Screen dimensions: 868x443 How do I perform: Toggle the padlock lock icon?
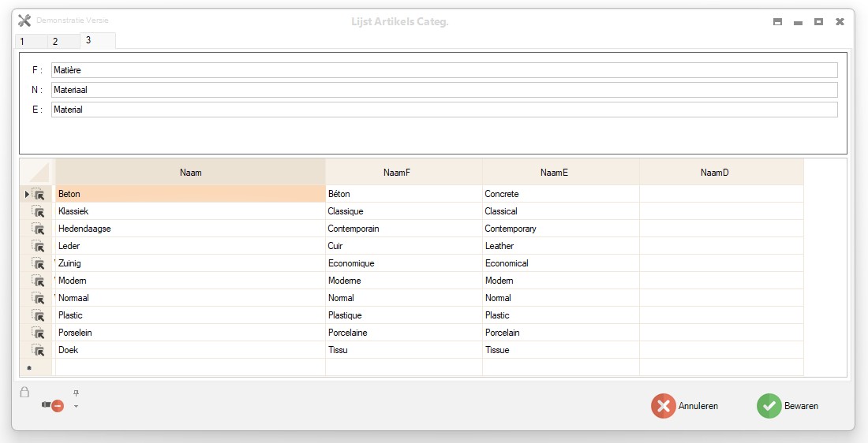click(24, 392)
